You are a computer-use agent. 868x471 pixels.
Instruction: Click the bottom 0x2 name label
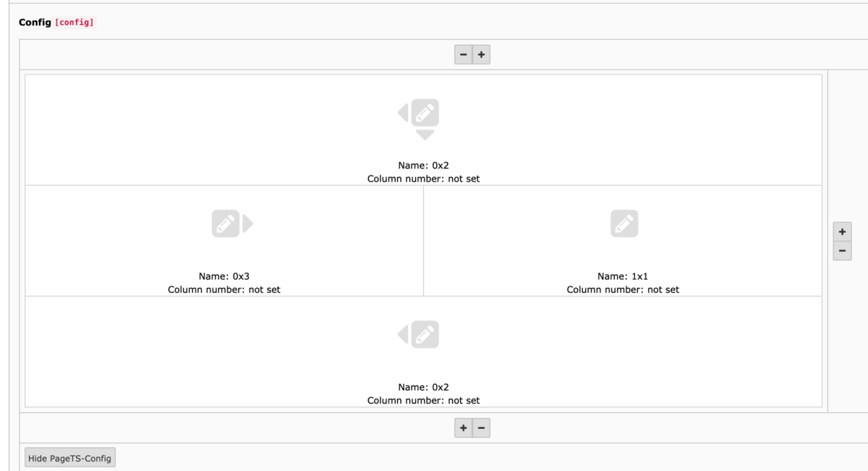point(425,386)
